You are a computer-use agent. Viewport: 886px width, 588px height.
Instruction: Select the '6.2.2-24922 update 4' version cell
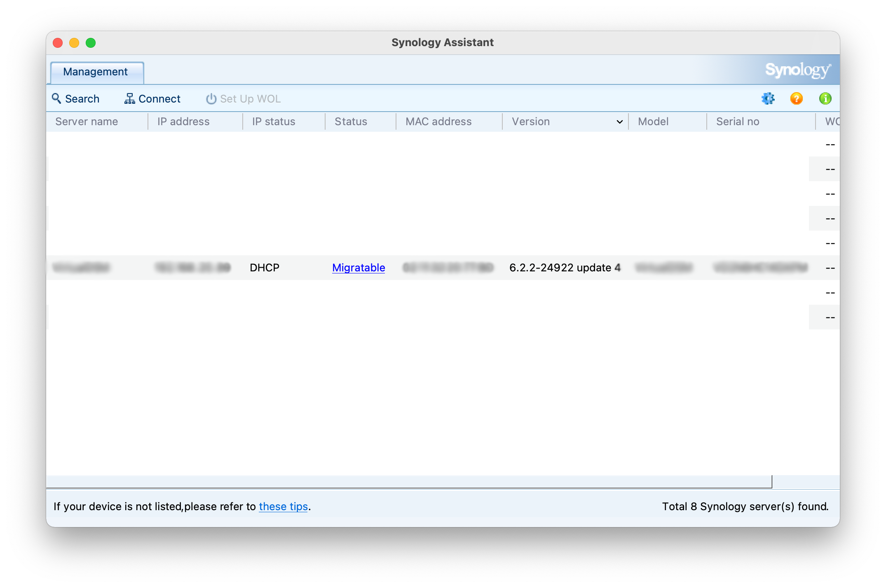tap(565, 268)
